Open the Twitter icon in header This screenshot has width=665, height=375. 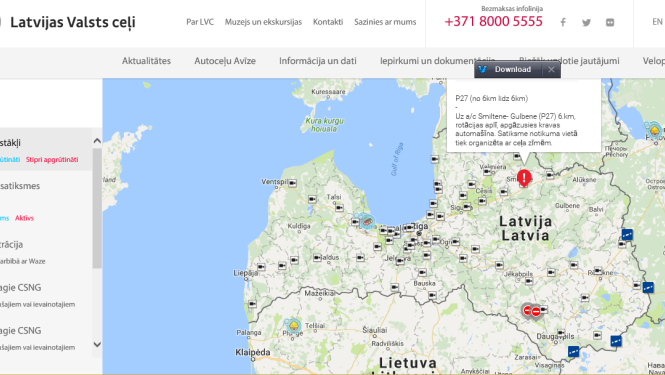click(587, 22)
